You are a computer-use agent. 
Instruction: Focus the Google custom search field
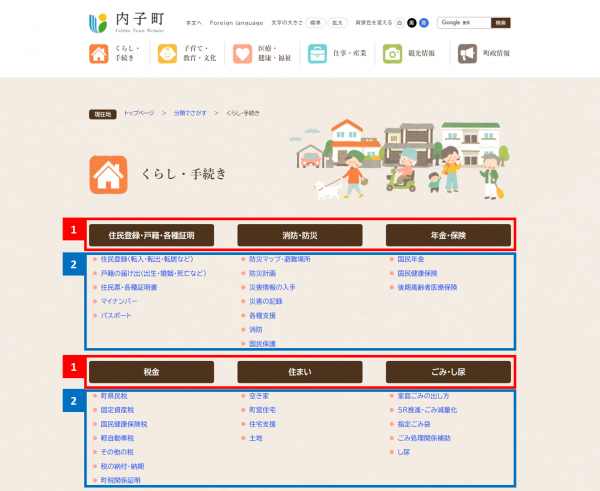pos(464,23)
